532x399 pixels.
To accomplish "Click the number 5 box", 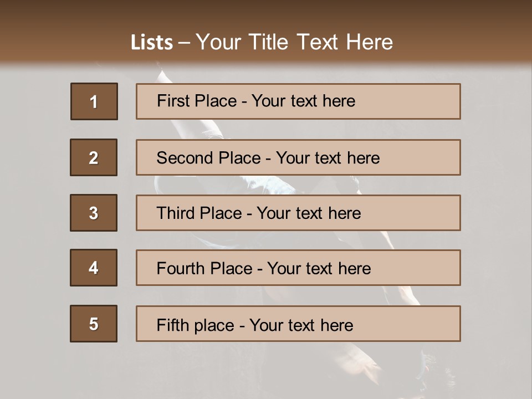I will (x=94, y=324).
